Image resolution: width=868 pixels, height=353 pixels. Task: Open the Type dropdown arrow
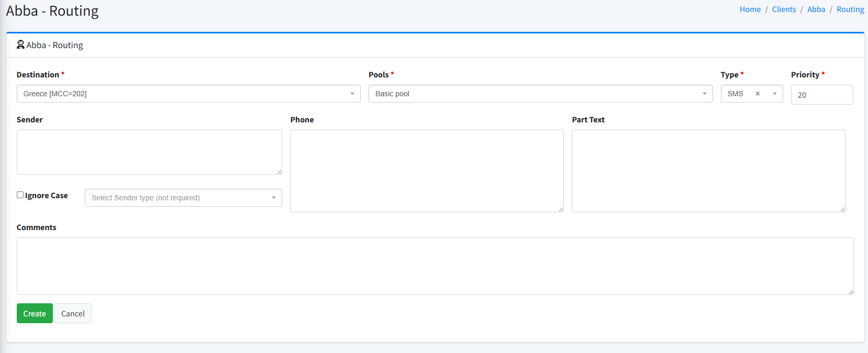tap(774, 94)
